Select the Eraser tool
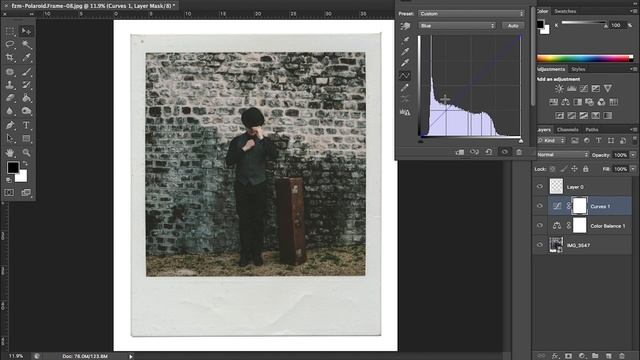This screenshot has width=640, height=360. 10,98
